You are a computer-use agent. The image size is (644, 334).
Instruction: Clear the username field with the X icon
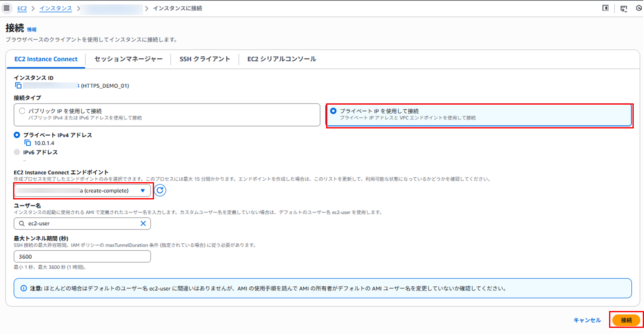[143, 224]
